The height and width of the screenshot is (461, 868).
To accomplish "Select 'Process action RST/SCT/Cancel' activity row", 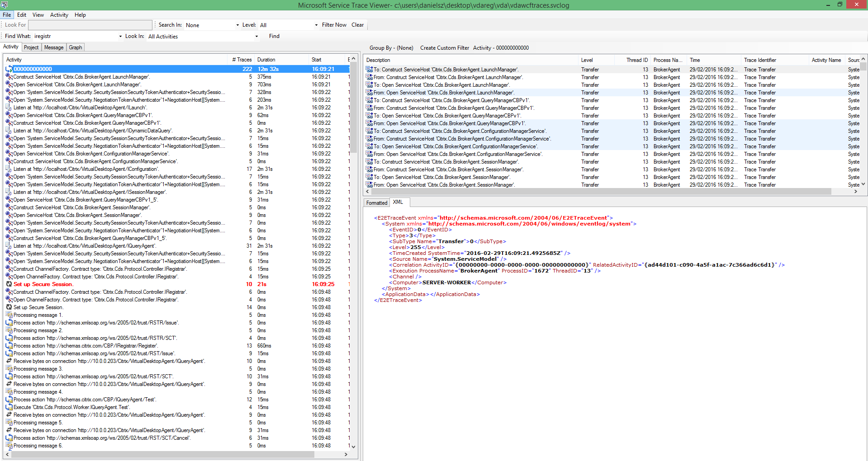I will [177, 438].
